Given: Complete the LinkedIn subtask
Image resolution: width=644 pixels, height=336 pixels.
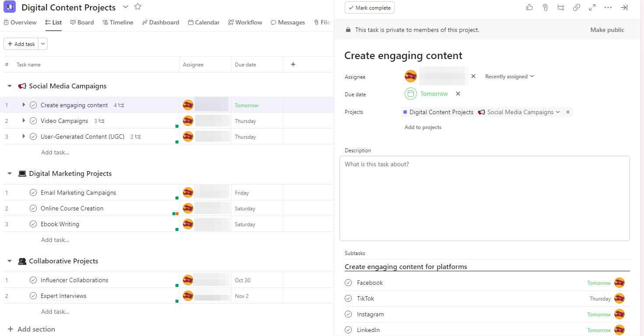Looking at the screenshot, I should pyautogui.click(x=348, y=330).
